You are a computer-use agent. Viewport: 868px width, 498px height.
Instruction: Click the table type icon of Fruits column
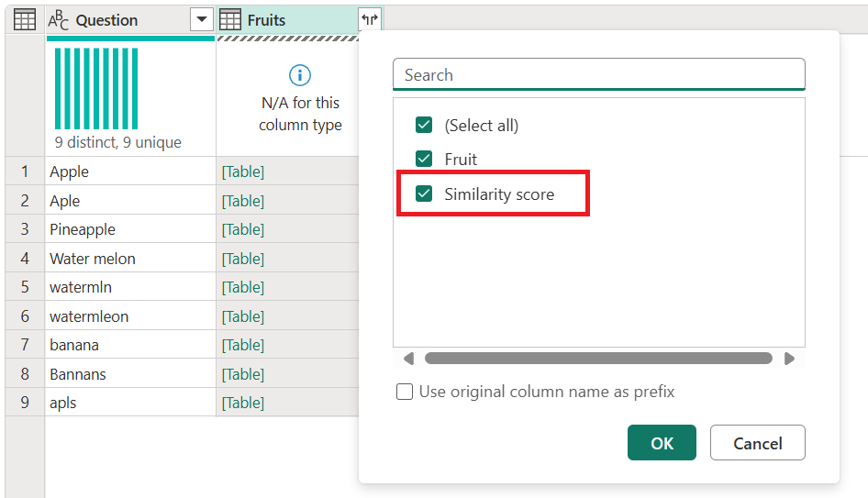[230, 20]
